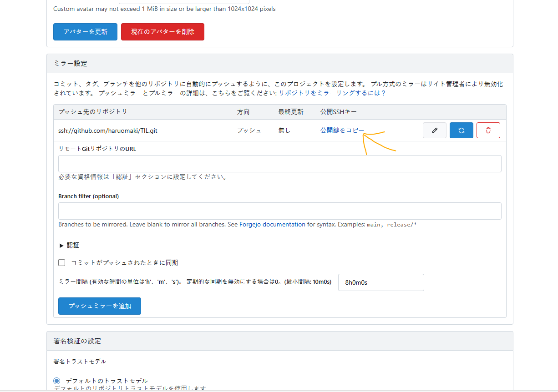The width and height of the screenshot is (558, 392).
Task: Select the デフォルトのトラストモデル radio button
Action: [x=57, y=381]
